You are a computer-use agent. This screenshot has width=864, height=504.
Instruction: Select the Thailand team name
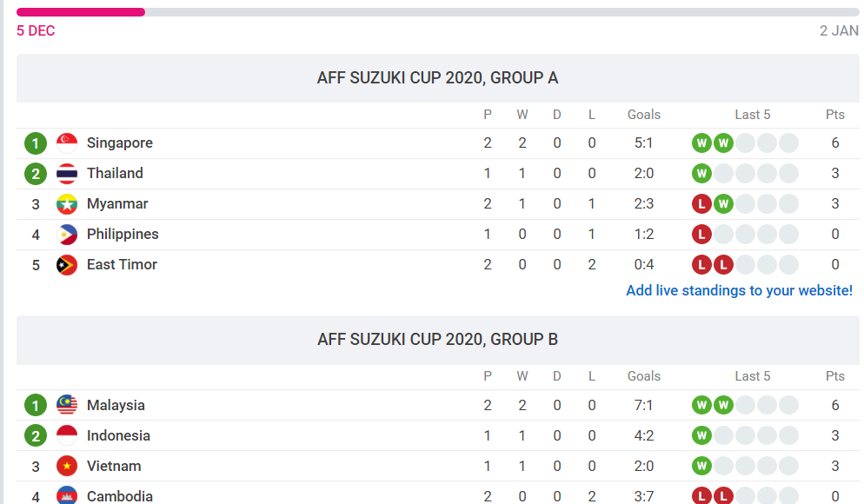click(115, 174)
